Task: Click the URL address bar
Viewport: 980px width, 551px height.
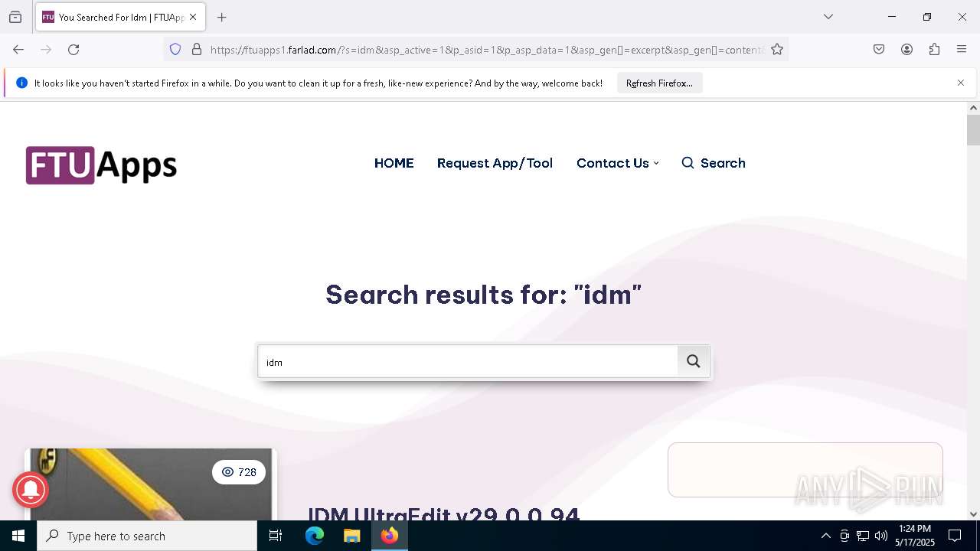Action: (486, 50)
